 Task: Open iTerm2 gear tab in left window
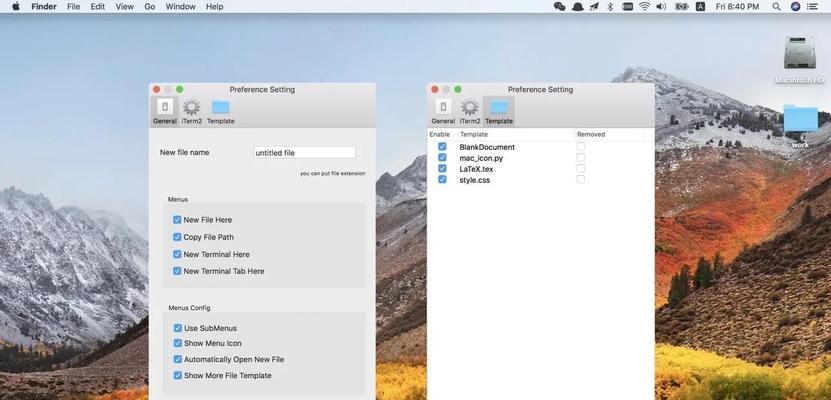click(x=191, y=111)
